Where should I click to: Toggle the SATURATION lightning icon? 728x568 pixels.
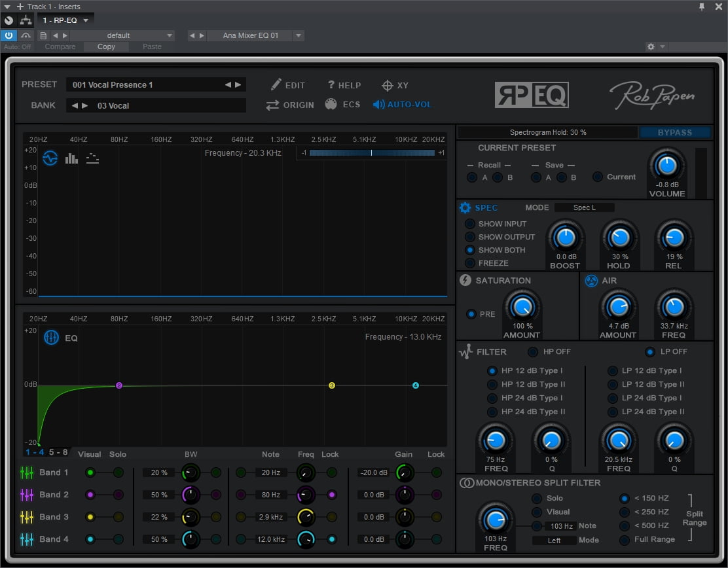[465, 280]
